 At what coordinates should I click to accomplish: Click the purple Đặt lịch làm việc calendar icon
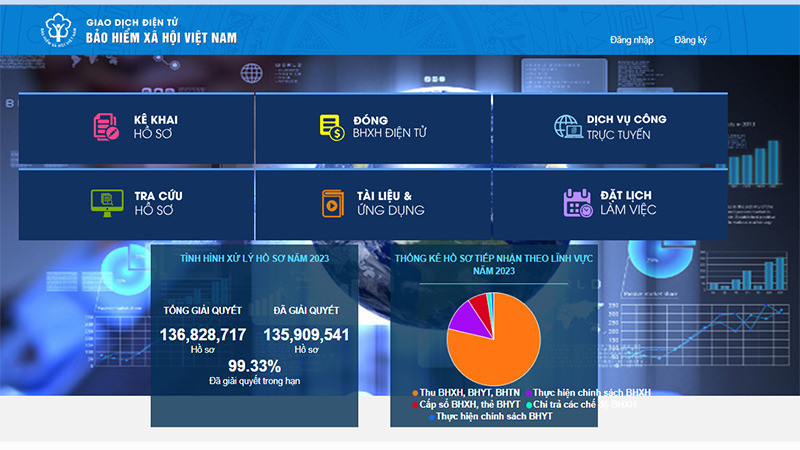578,202
